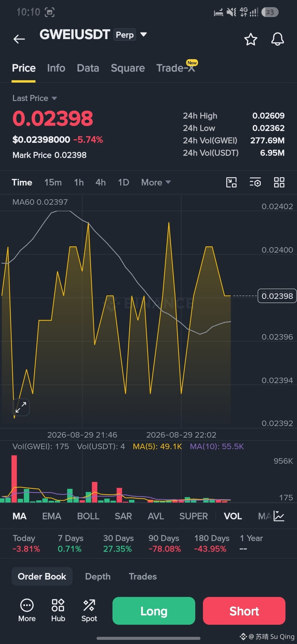Tap the status bar muted sound icon
This screenshot has height=644, width=297.
pos(231,12)
